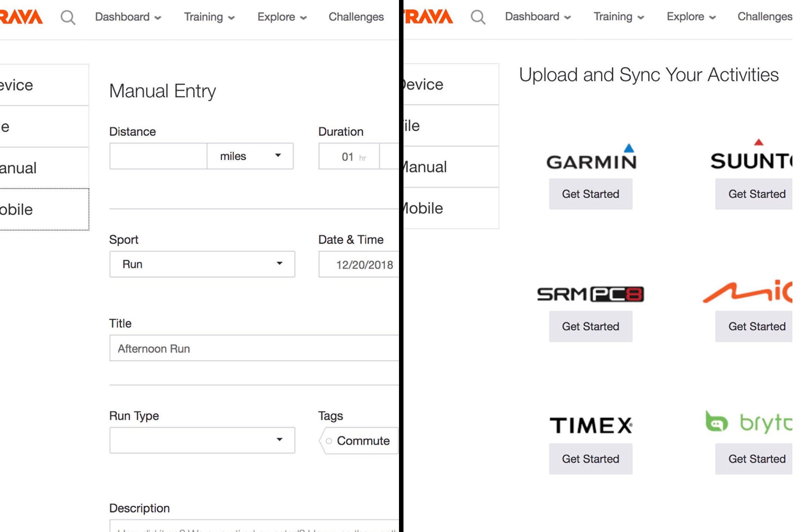Open Training menu in left window
This screenshot has width=798, height=532.
pos(209,17)
